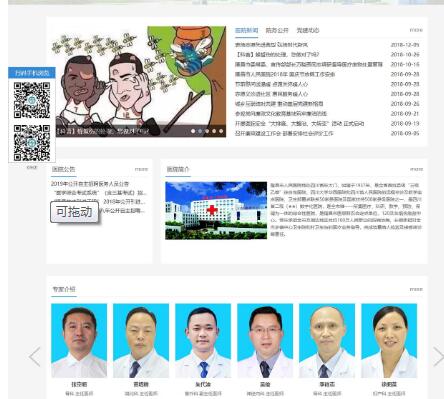Viewport: 444px width, 399px height.
Task: Select the first banner slide indicator dot
Action: tap(193, 131)
